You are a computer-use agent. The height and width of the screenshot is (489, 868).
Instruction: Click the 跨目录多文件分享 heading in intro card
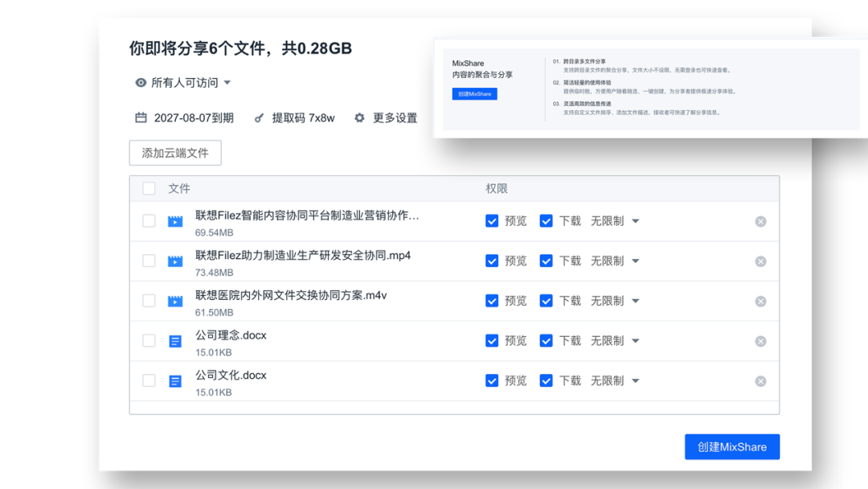(584, 61)
